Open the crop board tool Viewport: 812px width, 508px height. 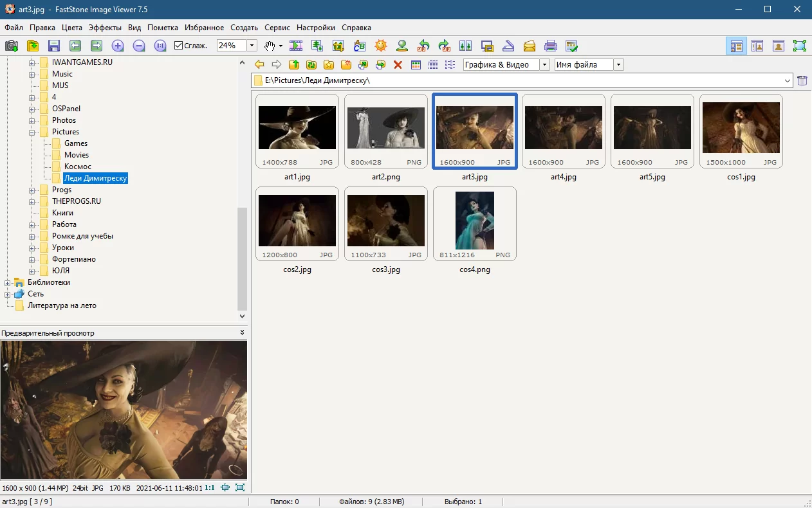tap(338, 46)
